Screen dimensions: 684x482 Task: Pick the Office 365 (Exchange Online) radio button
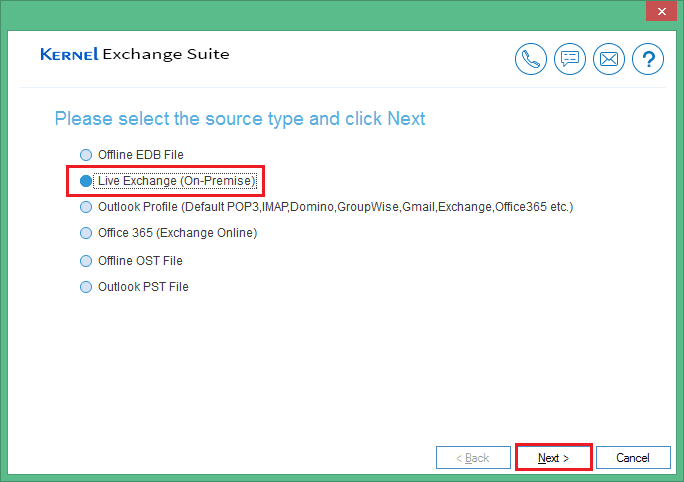click(x=85, y=233)
